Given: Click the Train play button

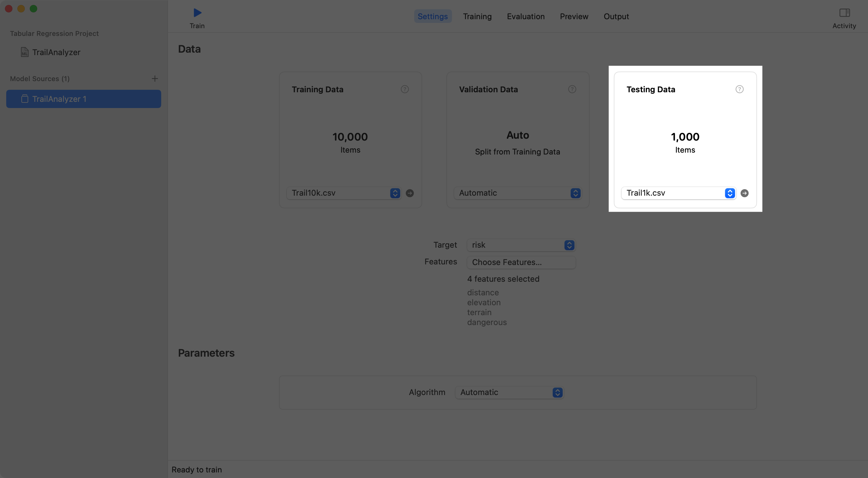Looking at the screenshot, I should 197,13.
